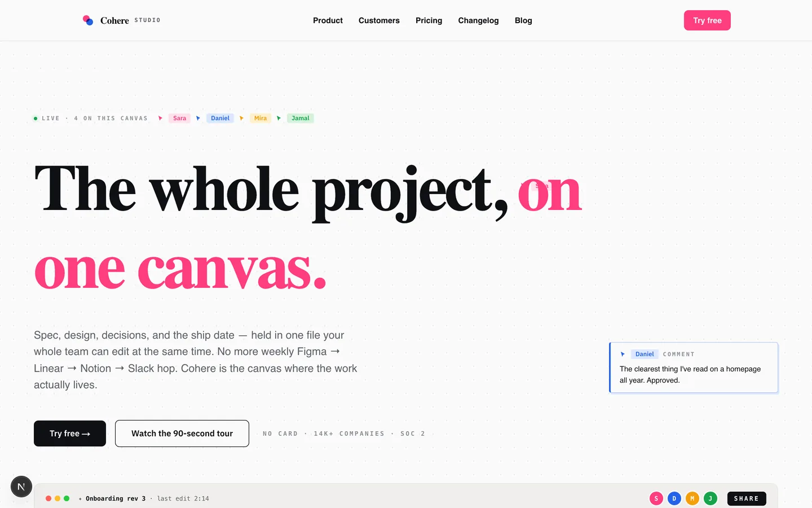
Task: Open the Pricing nav link
Action: coord(429,20)
